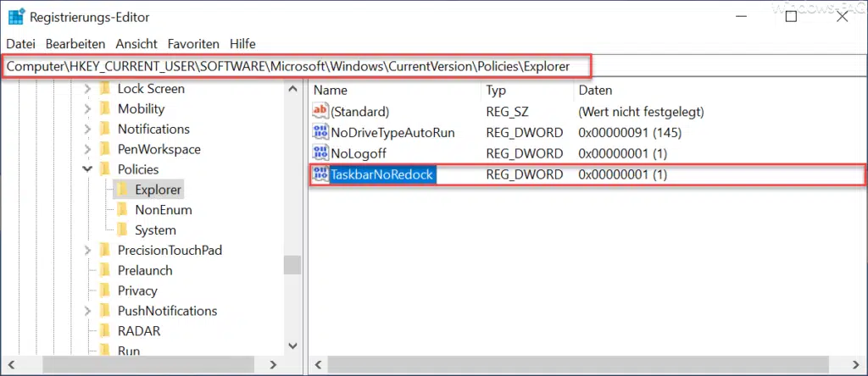Image resolution: width=868 pixels, height=376 pixels.
Task: Click the NoDriveTypeAutoRun value icon
Action: pyautogui.click(x=320, y=132)
